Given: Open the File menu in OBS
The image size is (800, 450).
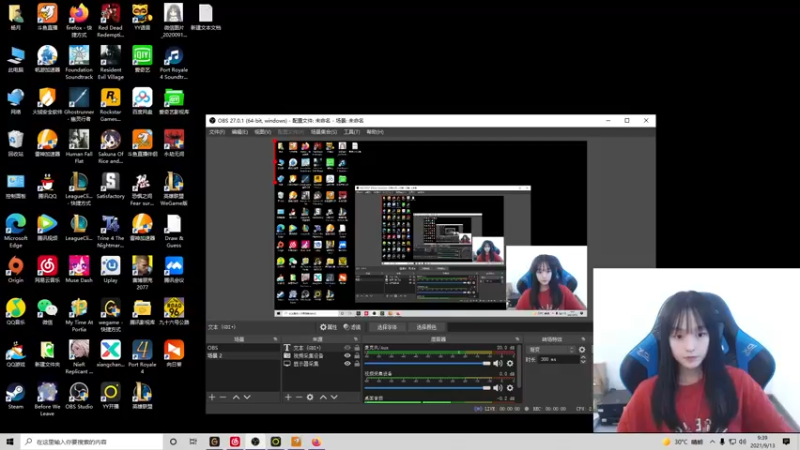Looking at the screenshot, I should coord(217,132).
